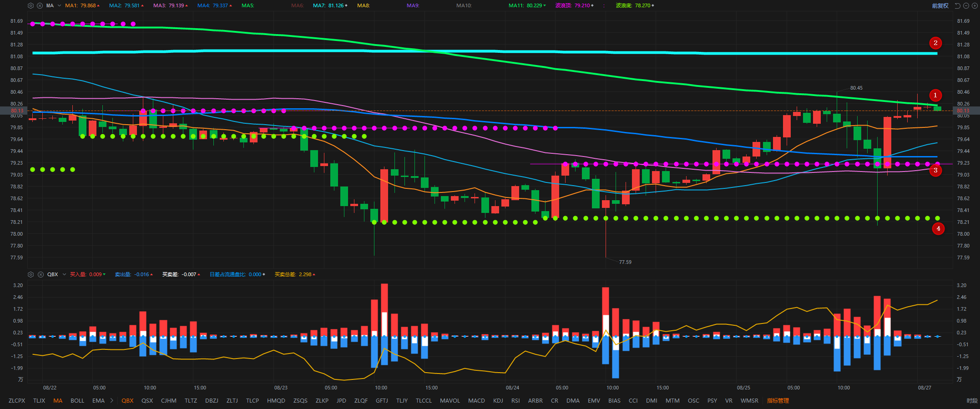
Task: Open the HMQD indicator tab
Action: (x=276, y=400)
